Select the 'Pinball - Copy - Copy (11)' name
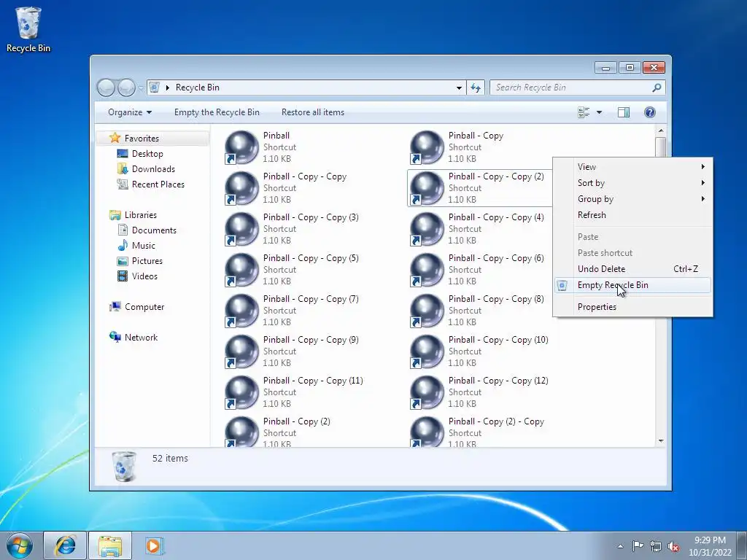Image resolution: width=747 pixels, height=560 pixels. point(313,381)
